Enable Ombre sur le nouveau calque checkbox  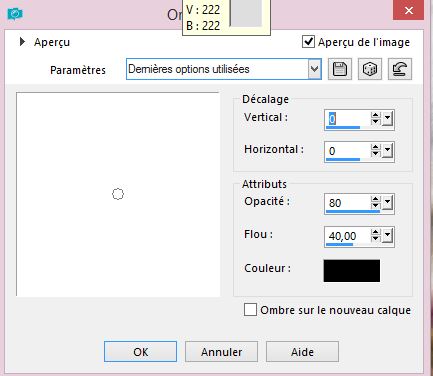click(x=250, y=310)
